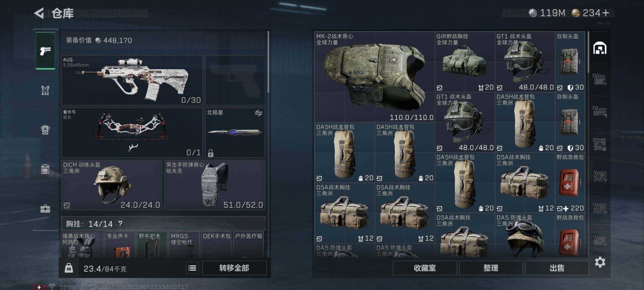The width and height of the screenshot is (644, 290).
Task: Select the AUG 5.56x45mm rifle slot
Action: (132, 80)
